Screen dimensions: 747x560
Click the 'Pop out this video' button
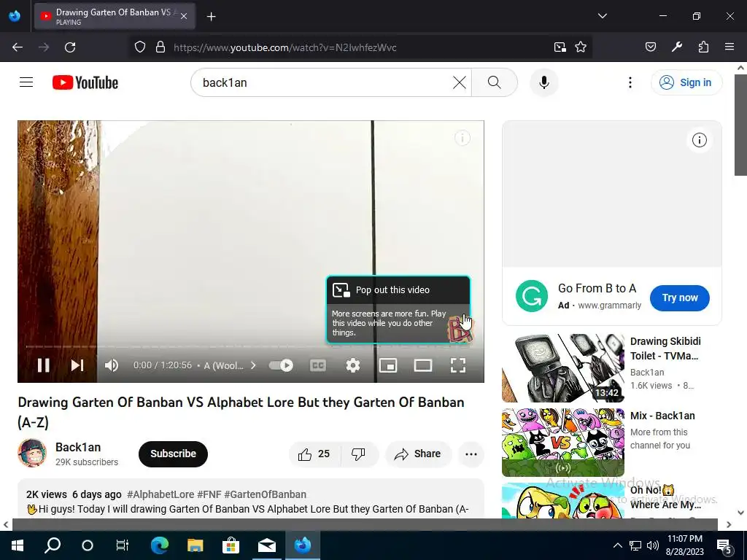[x=398, y=290]
